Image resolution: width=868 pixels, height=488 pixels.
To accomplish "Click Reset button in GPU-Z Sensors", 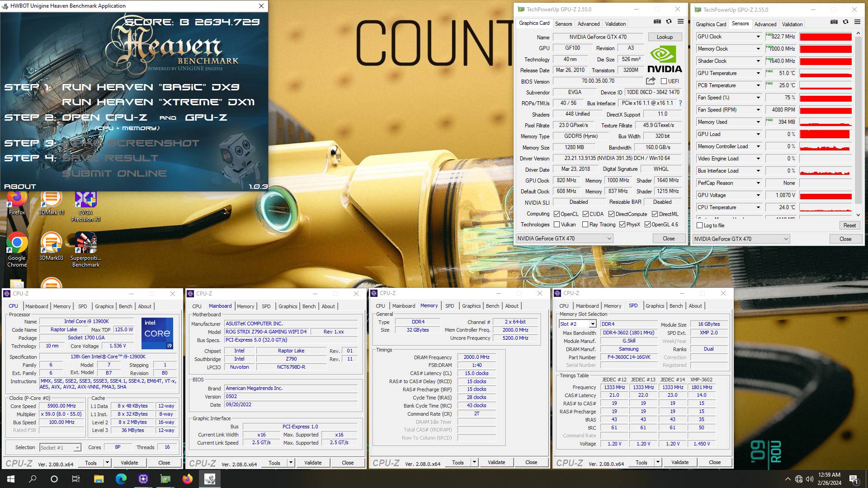I will coord(849,225).
